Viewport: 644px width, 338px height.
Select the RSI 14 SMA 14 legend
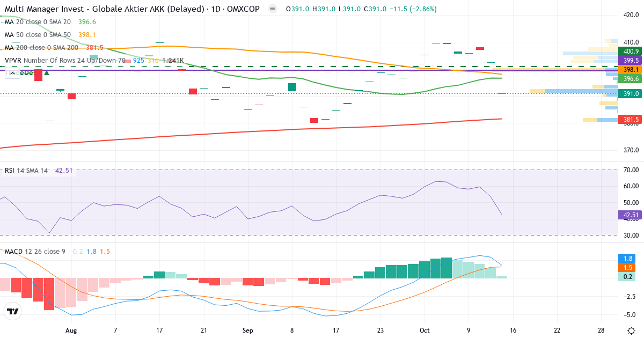[x=26, y=171]
